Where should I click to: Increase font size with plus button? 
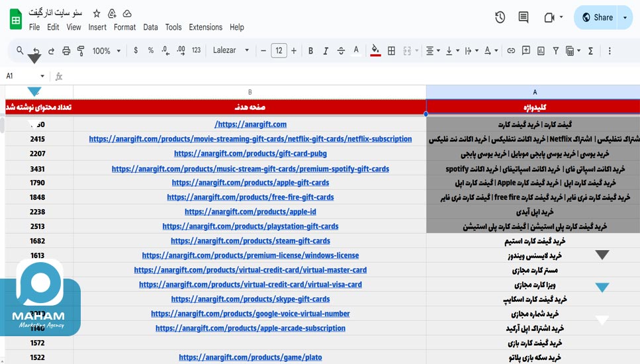pyautogui.click(x=293, y=50)
